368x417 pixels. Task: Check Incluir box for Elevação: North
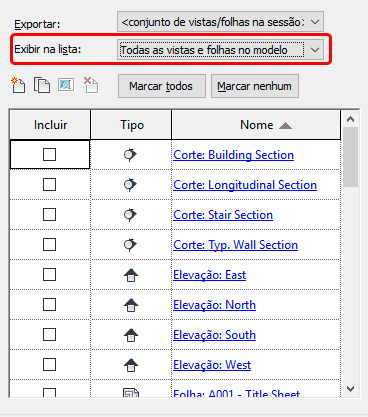[49, 305]
